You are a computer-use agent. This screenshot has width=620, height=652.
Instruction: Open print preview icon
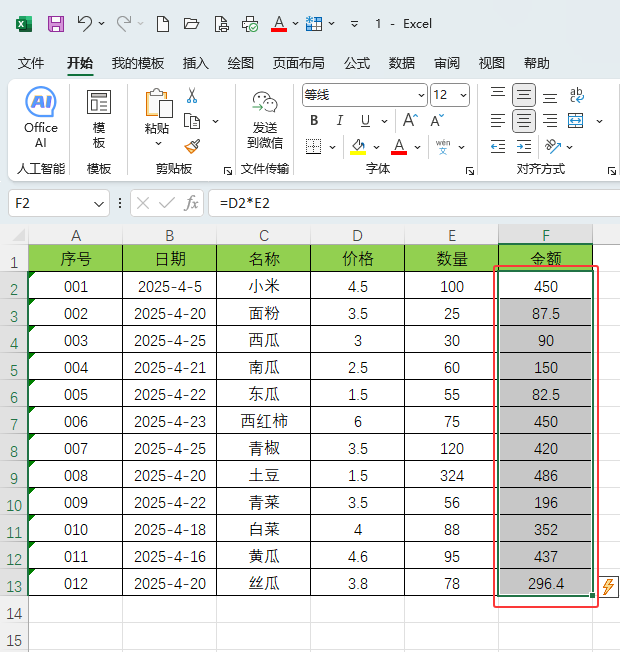click(x=221, y=24)
